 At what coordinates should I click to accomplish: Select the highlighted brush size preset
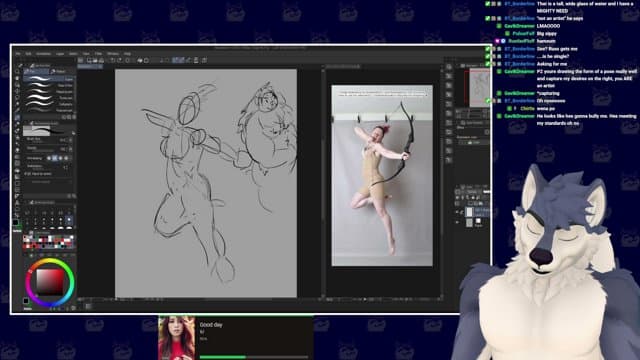[x=69, y=220]
